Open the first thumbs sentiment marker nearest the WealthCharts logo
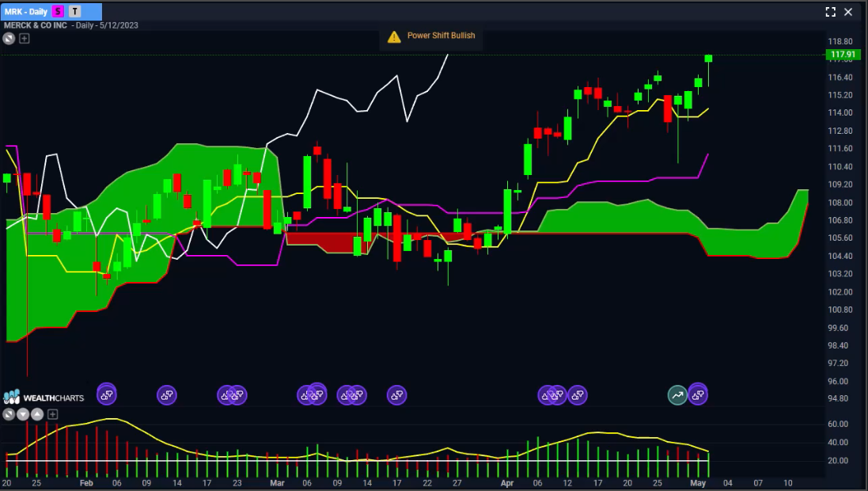Screen dimensions: 868x491 click(107, 394)
